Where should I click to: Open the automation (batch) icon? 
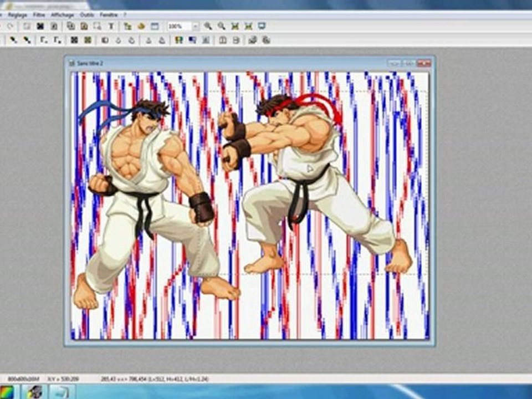[x=141, y=26]
